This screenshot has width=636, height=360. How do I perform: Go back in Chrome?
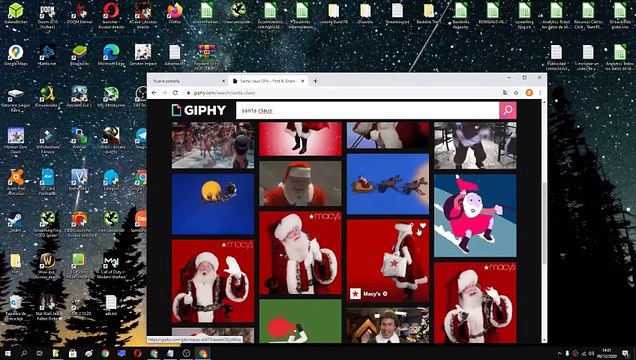pyautogui.click(x=154, y=93)
